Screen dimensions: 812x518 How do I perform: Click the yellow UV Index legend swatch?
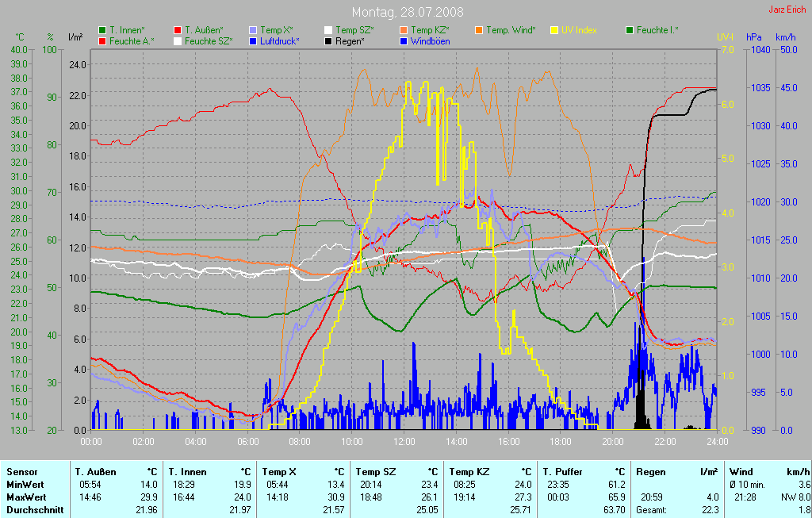(x=554, y=31)
